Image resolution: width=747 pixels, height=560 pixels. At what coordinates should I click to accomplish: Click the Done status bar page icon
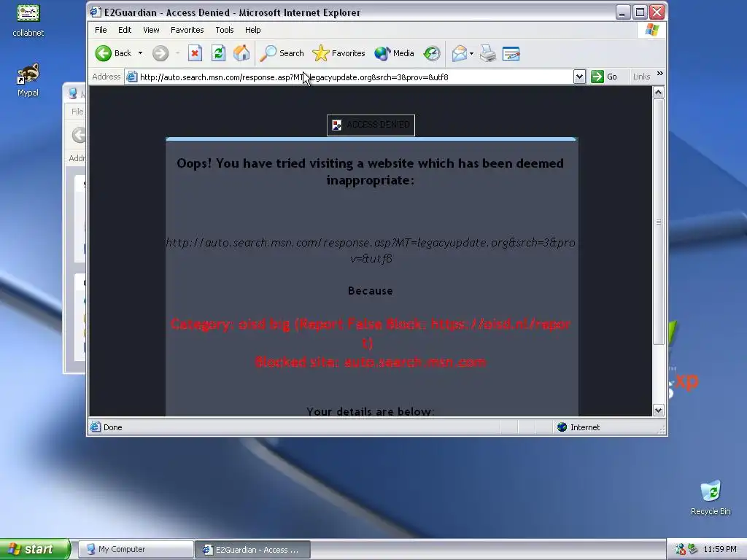[x=96, y=427]
